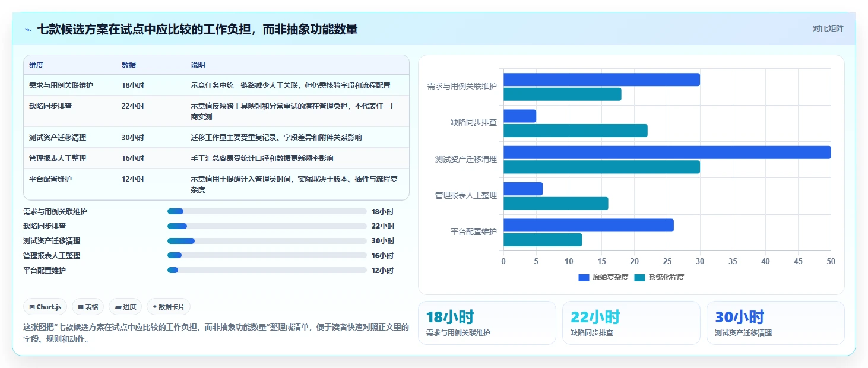868x368 pixels.
Task: Click the 30小时 table cell
Action: click(133, 137)
